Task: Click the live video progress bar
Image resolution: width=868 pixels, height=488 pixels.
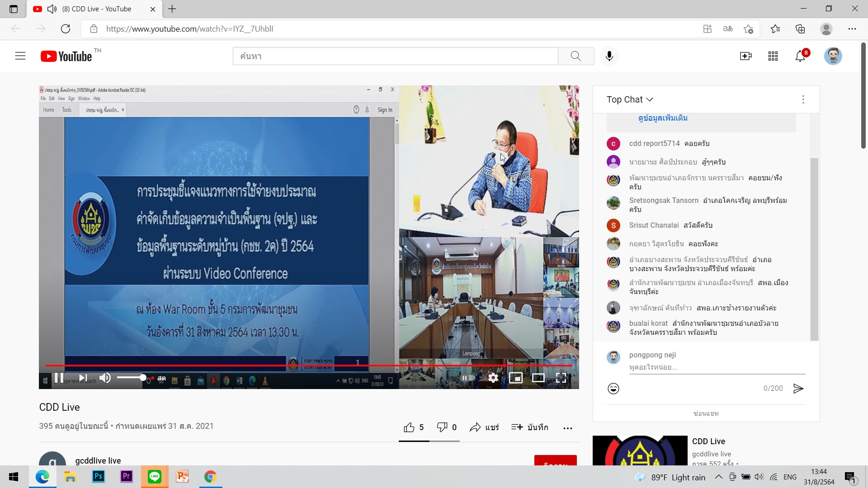Action: coord(309,365)
